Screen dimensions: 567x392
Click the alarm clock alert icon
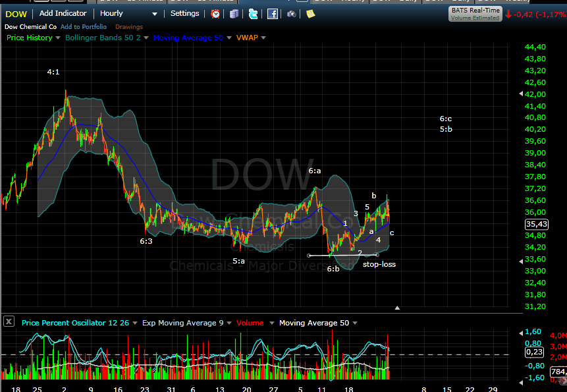[215, 13]
